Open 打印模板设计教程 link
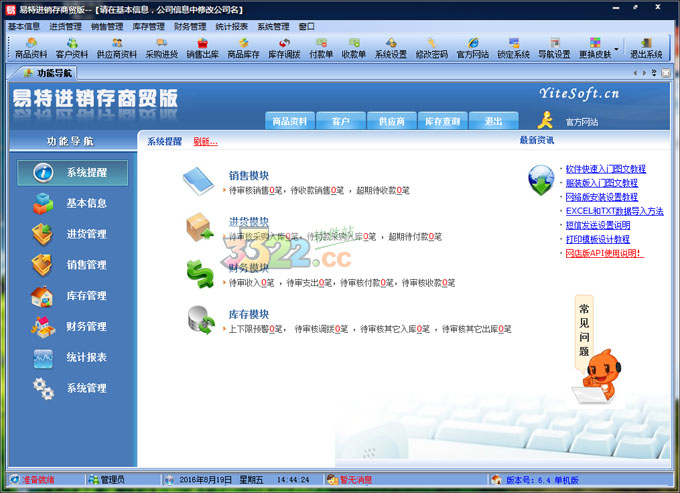The width and height of the screenshot is (680, 493). (x=598, y=239)
